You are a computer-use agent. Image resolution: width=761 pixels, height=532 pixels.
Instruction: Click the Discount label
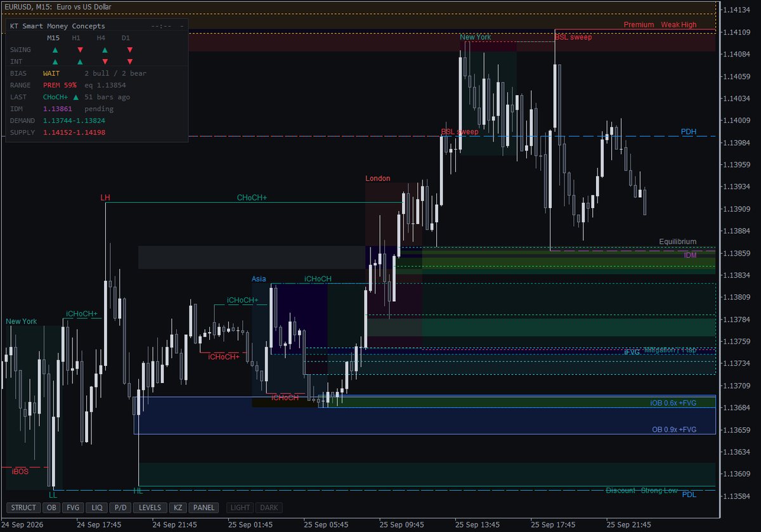tap(620, 491)
